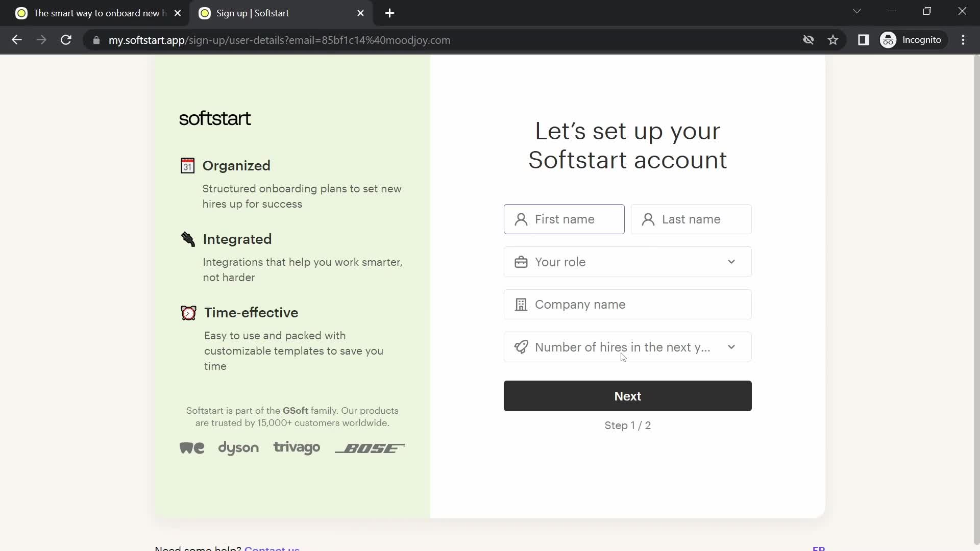The width and height of the screenshot is (980, 551).
Task: Click the GSoft family link text
Action: 296,410
